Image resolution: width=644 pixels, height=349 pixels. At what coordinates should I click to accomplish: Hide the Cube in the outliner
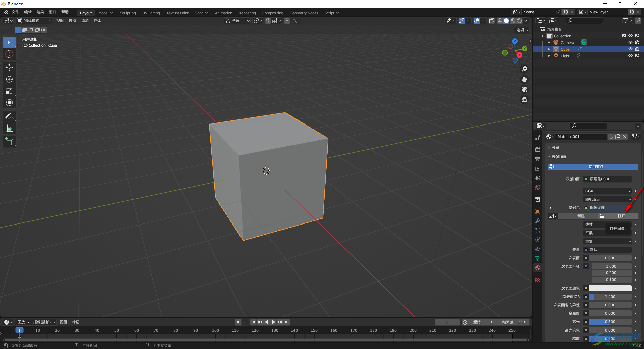[x=630, y=49]
